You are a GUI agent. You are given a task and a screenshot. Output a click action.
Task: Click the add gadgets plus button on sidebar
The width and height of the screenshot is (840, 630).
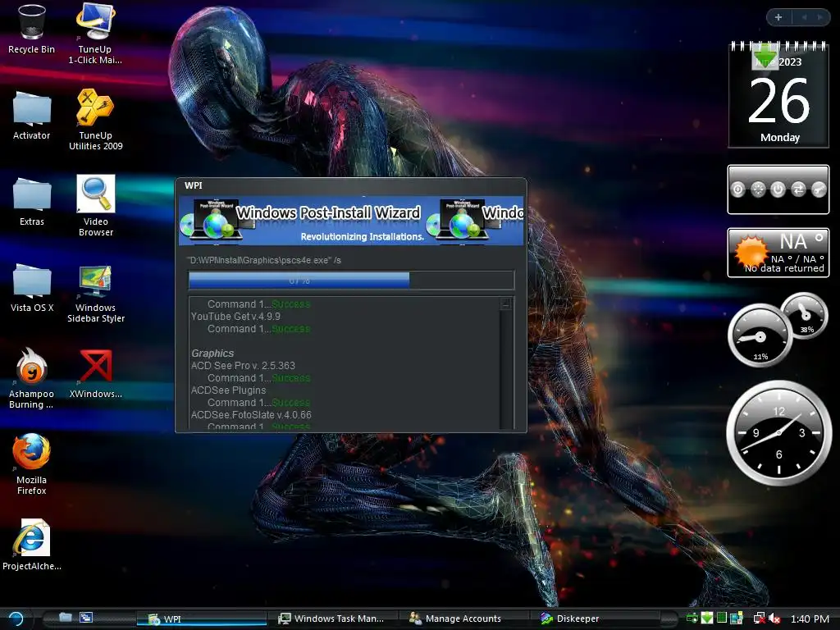pos(778,17)
